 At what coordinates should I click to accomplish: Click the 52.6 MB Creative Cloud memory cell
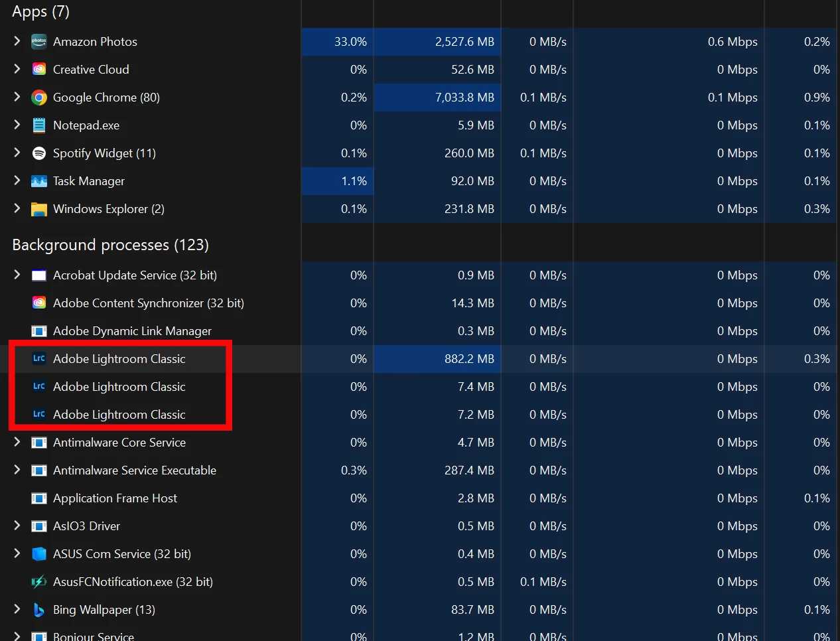tap(437, 70)
